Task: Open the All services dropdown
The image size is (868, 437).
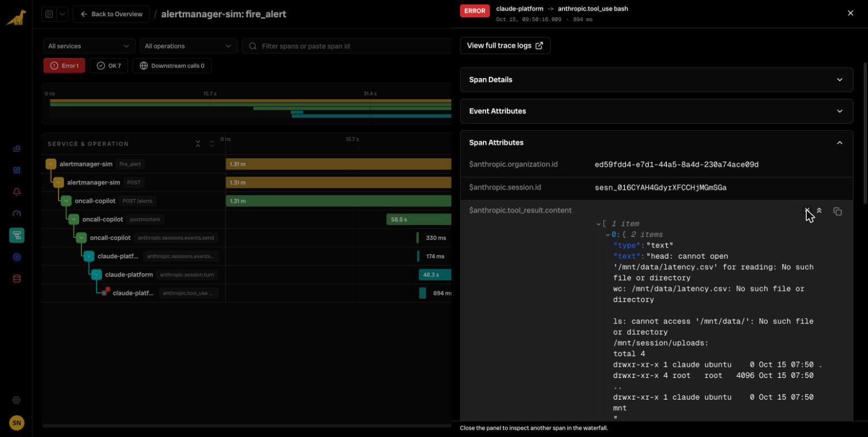Action: pos(89,46)
